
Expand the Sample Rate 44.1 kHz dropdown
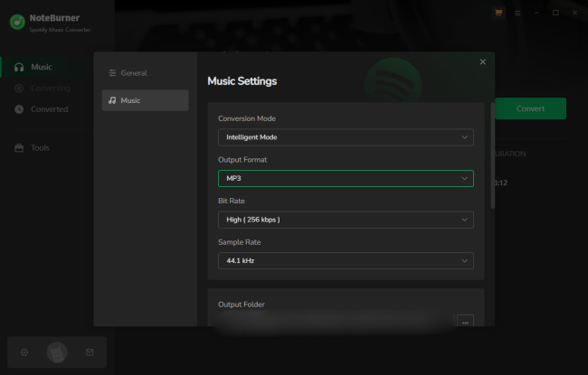point(346,261)
